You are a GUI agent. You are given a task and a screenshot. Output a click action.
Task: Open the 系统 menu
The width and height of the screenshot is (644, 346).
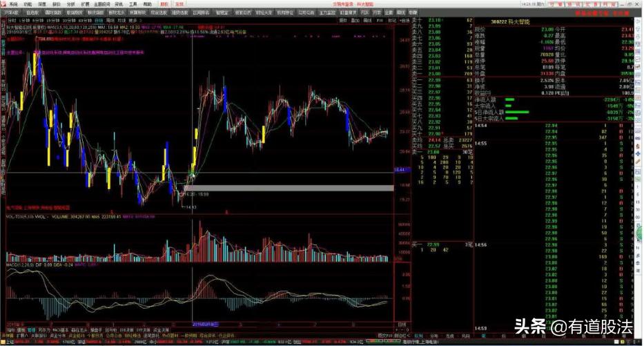[x=14, y=4]
